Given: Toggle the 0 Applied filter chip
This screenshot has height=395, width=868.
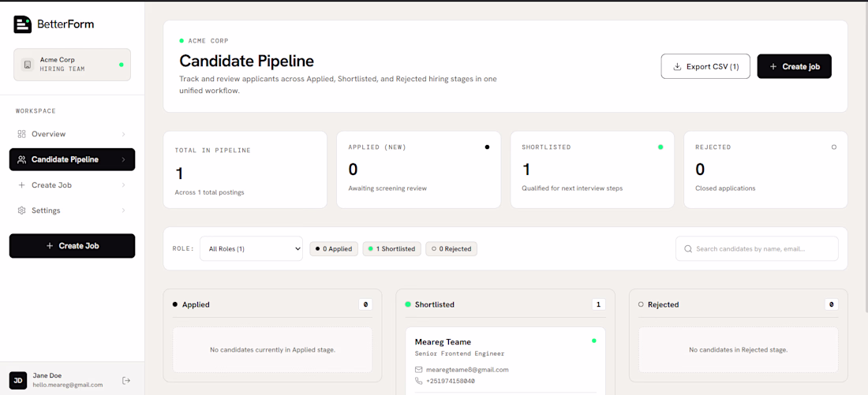Looking at the screenshot, I should point(334,249).
